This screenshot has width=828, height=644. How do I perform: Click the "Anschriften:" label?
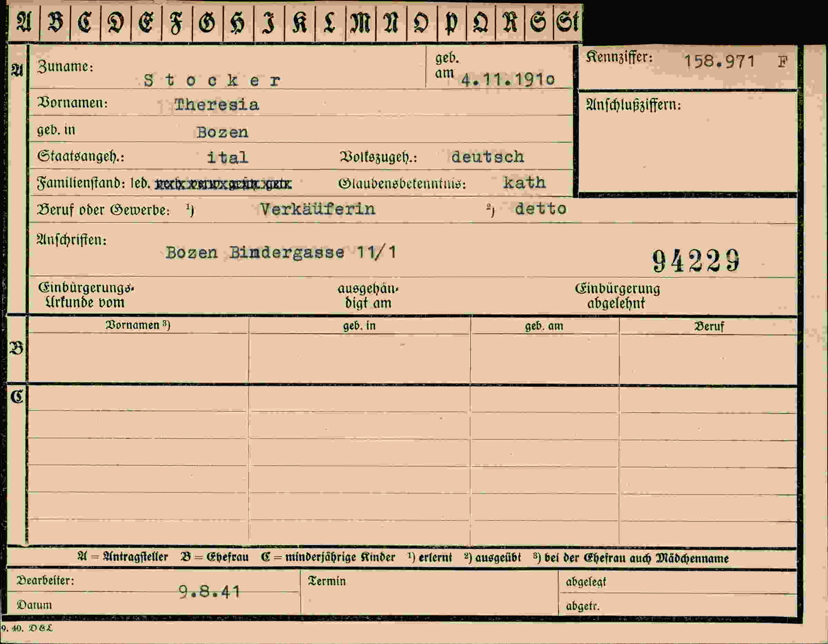coord(72,240)
